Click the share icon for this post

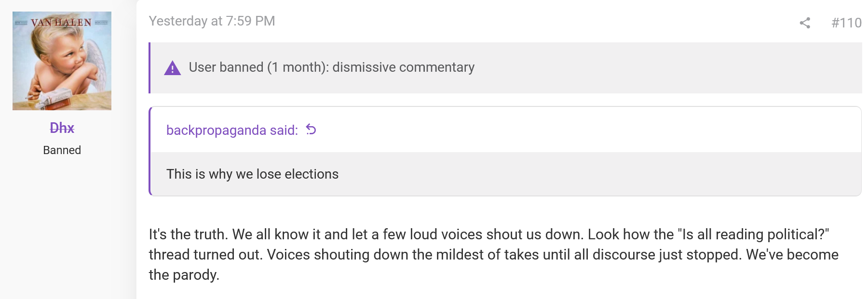pos(805,23)
